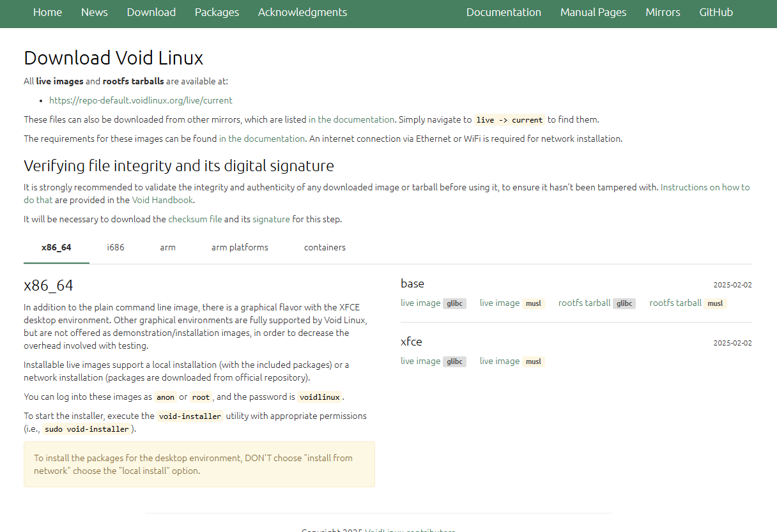The height and width of the screenshot is (532, 777).
Task: Download the signature file link
Action: [x=271, y=219]
